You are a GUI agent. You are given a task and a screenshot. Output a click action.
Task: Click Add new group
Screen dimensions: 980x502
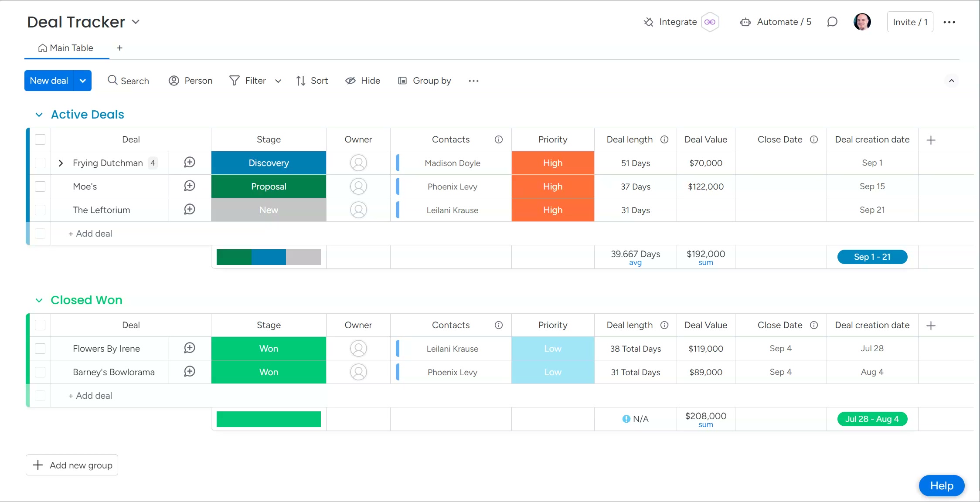point(71,465)
